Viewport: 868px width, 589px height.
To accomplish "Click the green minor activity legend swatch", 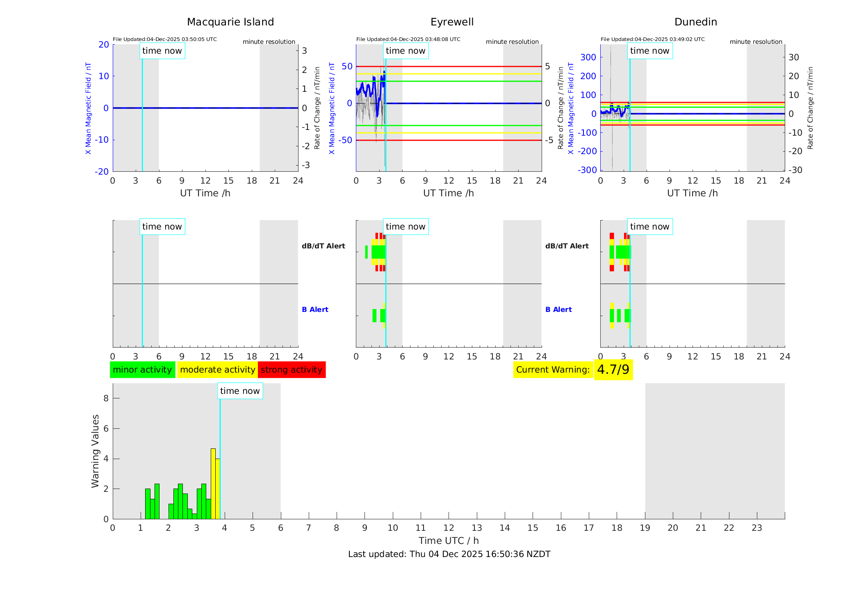I will [x=142, y=370].
